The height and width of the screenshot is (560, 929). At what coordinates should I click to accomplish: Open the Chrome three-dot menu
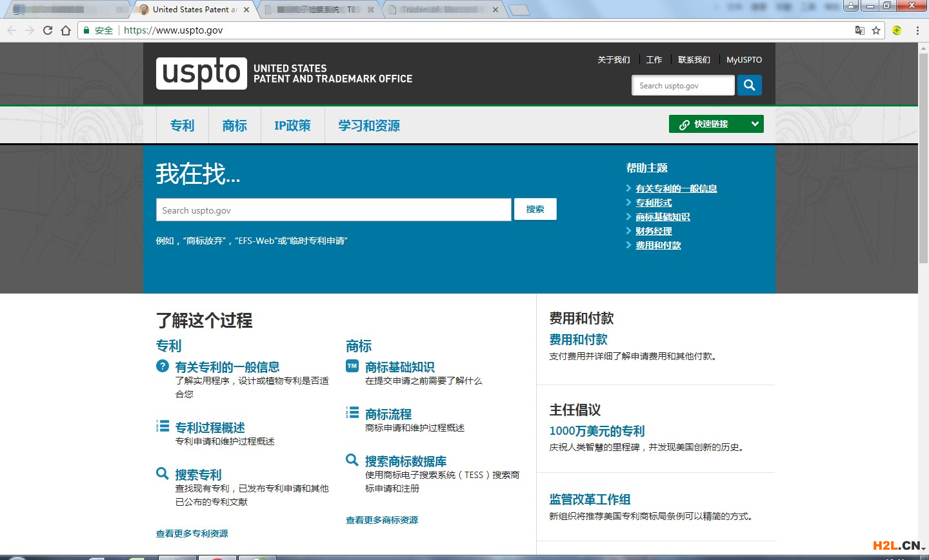(917, 30)
